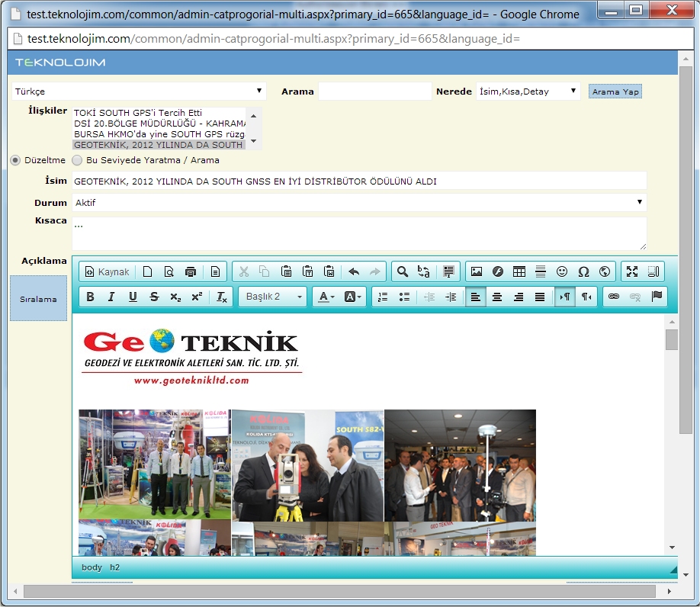Click the New Page icon in editor

(x=147, y=271)
